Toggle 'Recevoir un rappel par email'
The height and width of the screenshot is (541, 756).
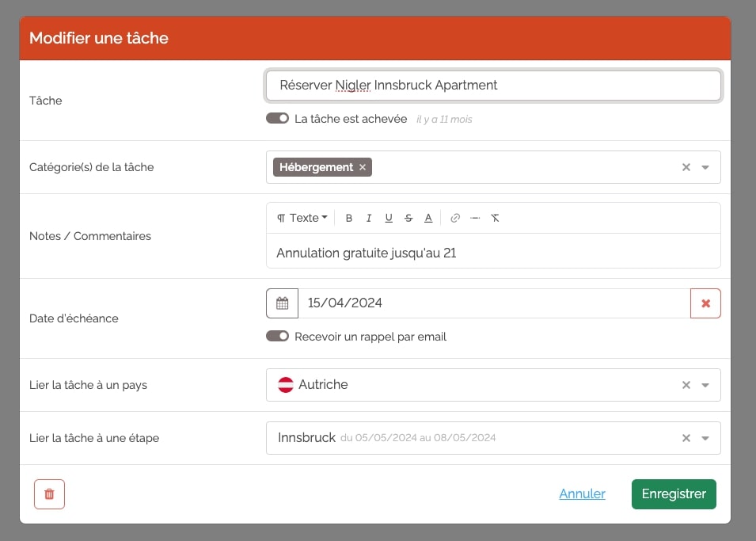tap(277, 337)
